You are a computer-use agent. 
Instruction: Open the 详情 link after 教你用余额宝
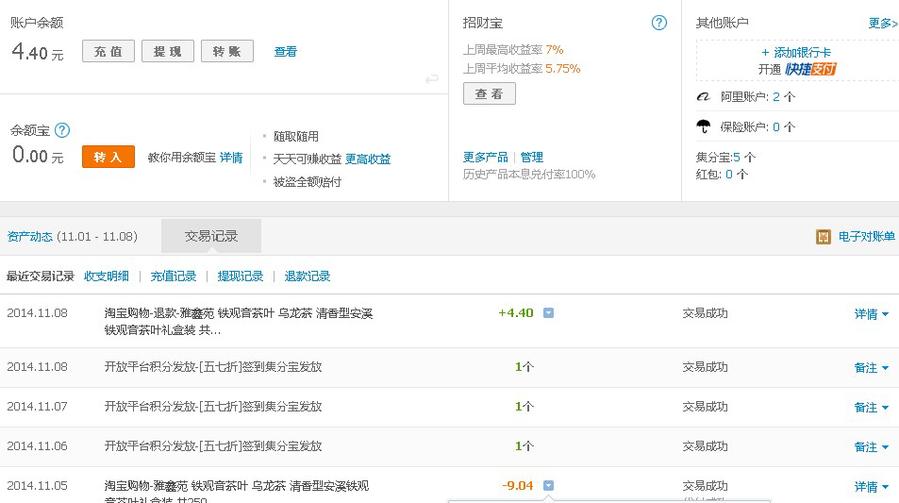(x=231, y=157)
